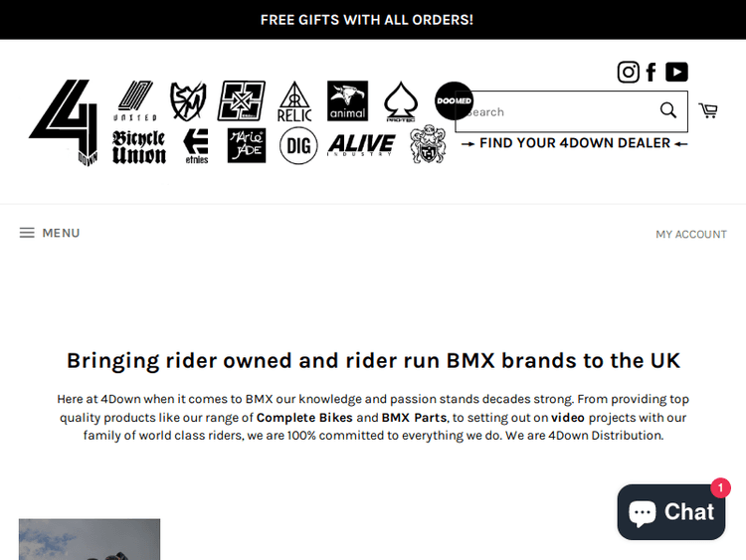Open the Instagram social link
The height and width of the screenshot is (560, 746).
click(628, 73)
